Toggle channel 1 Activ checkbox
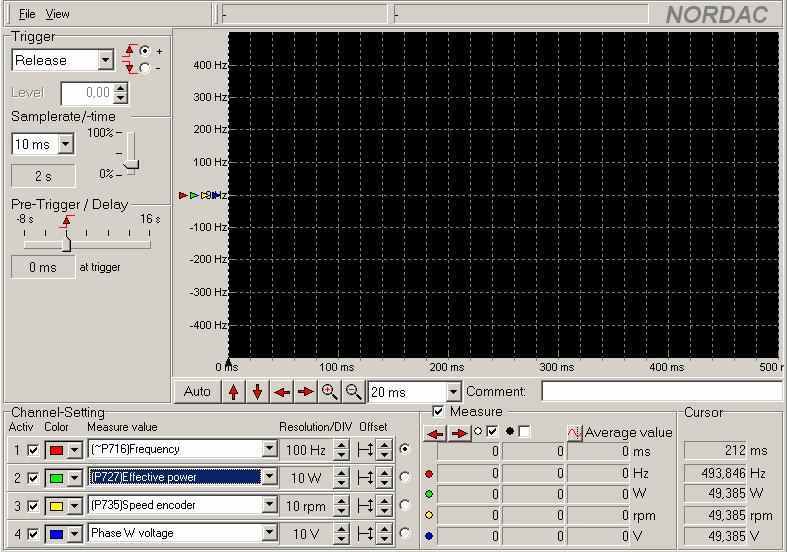 (x=33, y=450)
